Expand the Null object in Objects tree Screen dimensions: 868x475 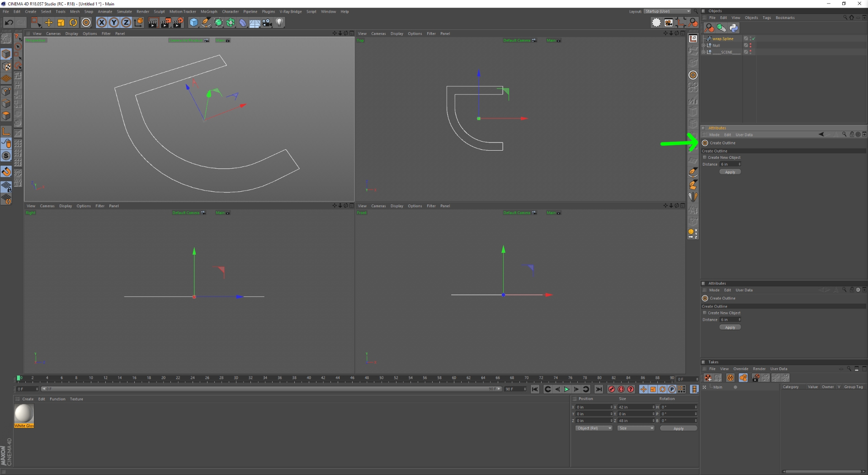pos(703,45)
